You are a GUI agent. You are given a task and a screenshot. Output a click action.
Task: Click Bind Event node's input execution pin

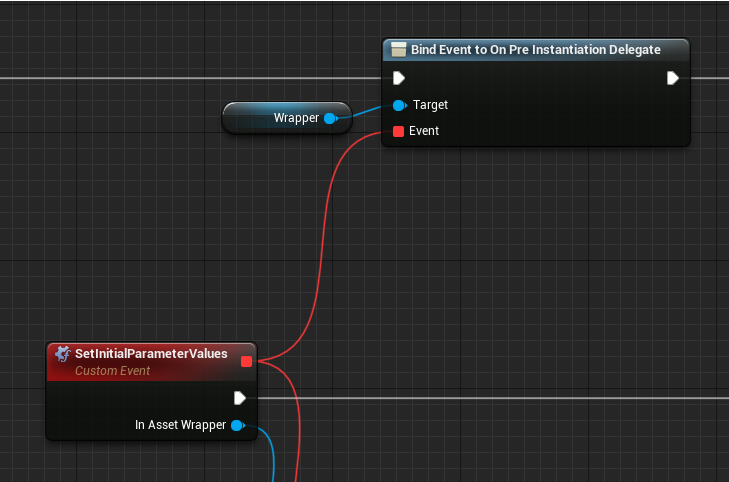(x=399, y=78)
